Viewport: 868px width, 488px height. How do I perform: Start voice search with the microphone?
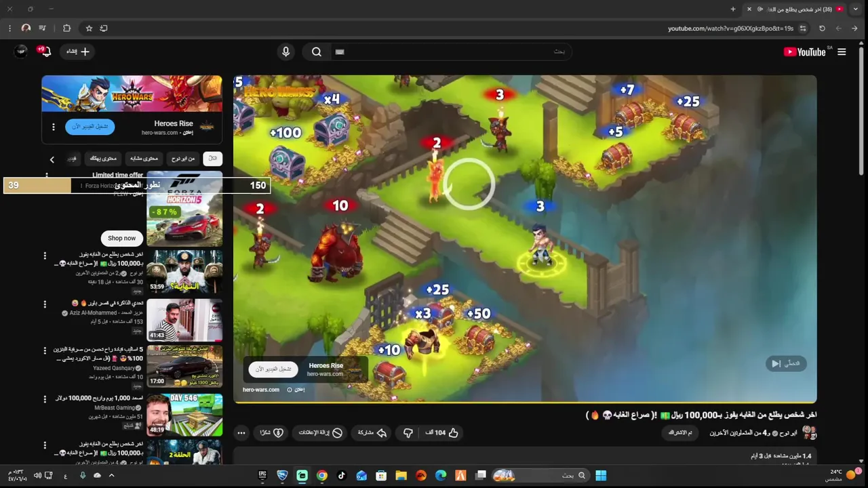[285, 52]
